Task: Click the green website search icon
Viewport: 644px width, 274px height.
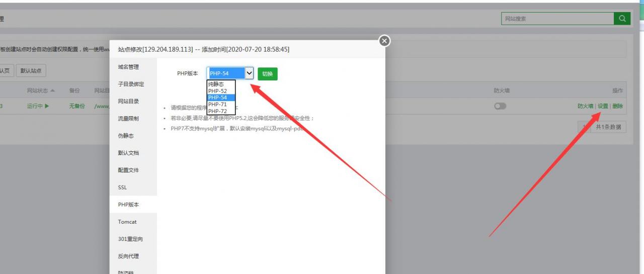Action: [x=622, y=19]
